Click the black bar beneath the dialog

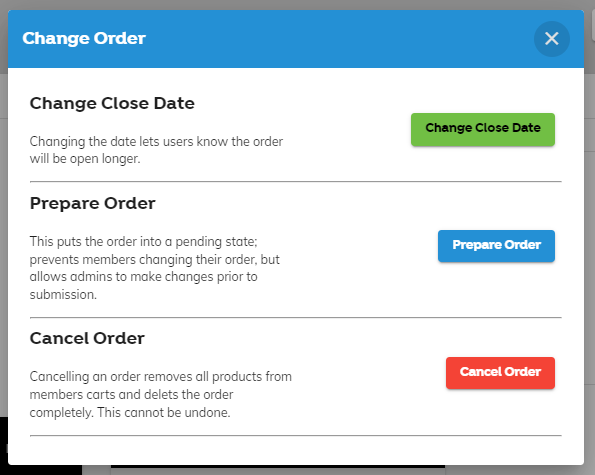point(278,467)
